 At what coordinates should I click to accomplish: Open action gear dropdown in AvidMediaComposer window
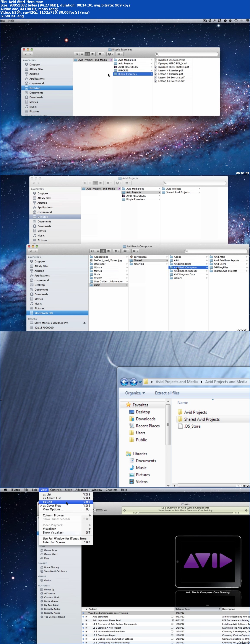click(x=116, y=251)
